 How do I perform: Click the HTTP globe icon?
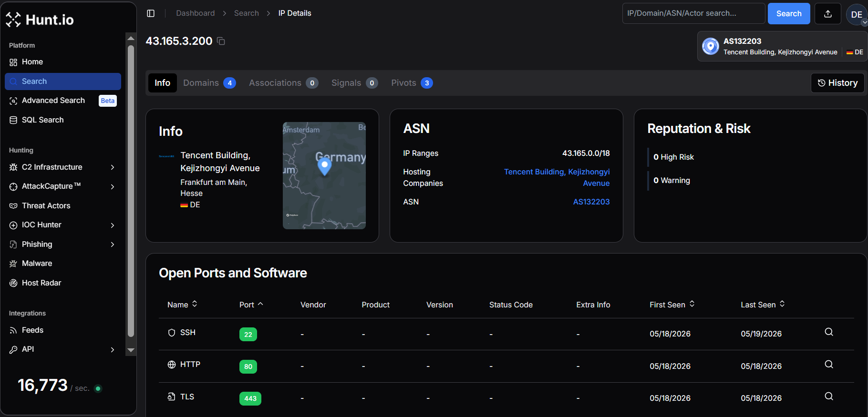tap(172, 365)
